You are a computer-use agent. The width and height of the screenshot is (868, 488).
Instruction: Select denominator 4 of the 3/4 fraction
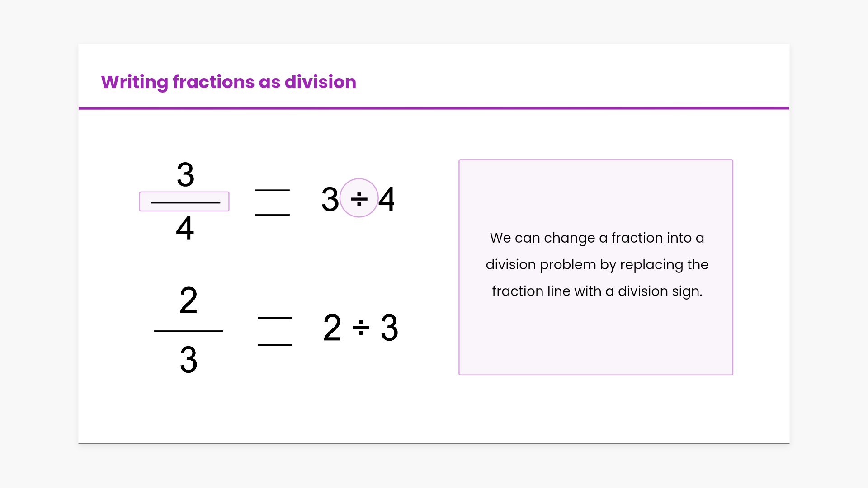click(185, 228)
